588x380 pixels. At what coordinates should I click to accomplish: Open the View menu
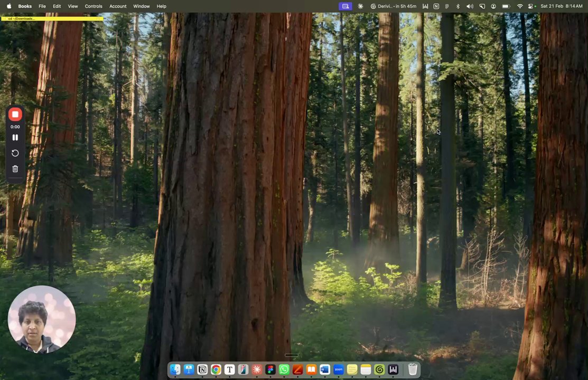(x=73, y=6)
